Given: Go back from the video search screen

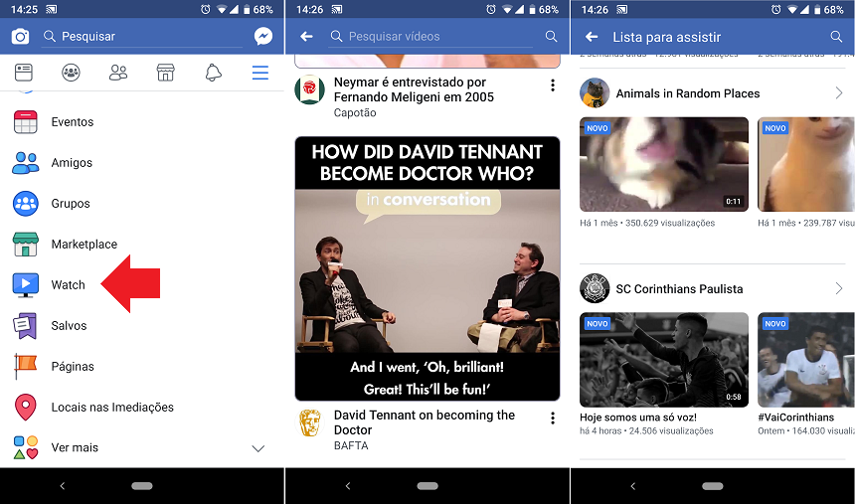Looking at the screenshot, I should pos(306,37).
